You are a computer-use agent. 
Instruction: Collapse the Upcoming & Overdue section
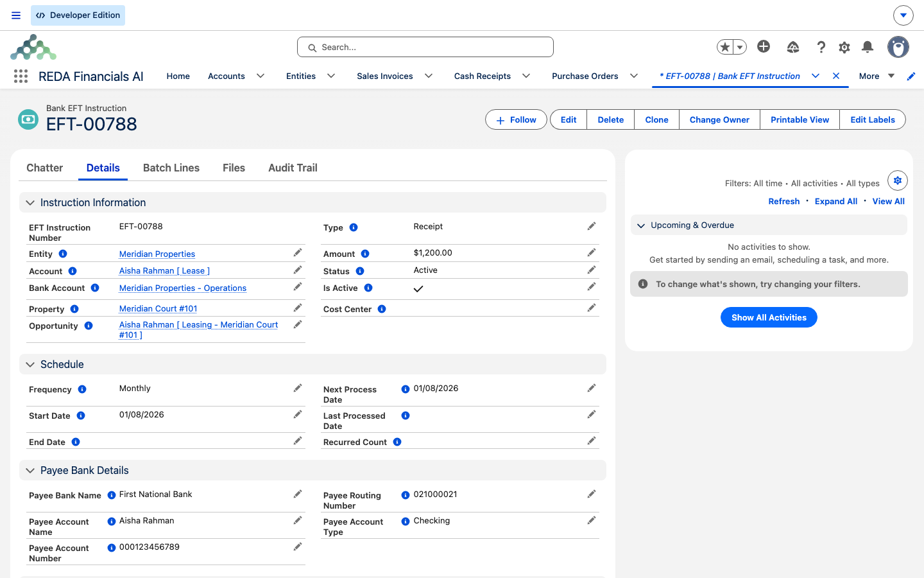pos(641,225)
